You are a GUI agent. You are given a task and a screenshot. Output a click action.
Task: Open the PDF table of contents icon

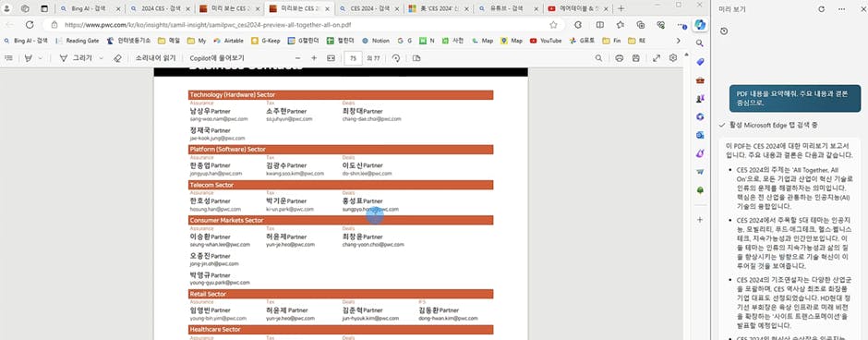pos(8,58)
